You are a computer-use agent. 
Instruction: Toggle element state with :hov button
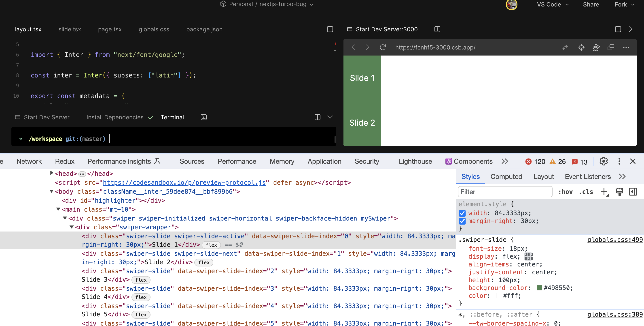(x=566, y=191)
